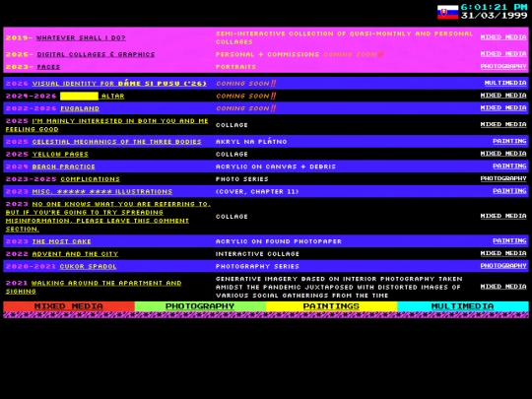The height and width of the screenshot is (399, 532).
Task: Click Painting tag in Beach Practice row
Action: [509, 166]
